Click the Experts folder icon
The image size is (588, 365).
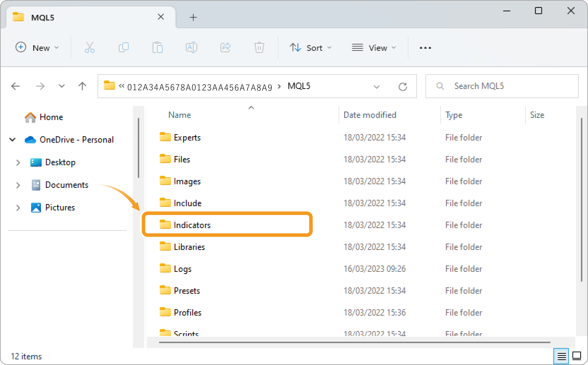[165, 137]
